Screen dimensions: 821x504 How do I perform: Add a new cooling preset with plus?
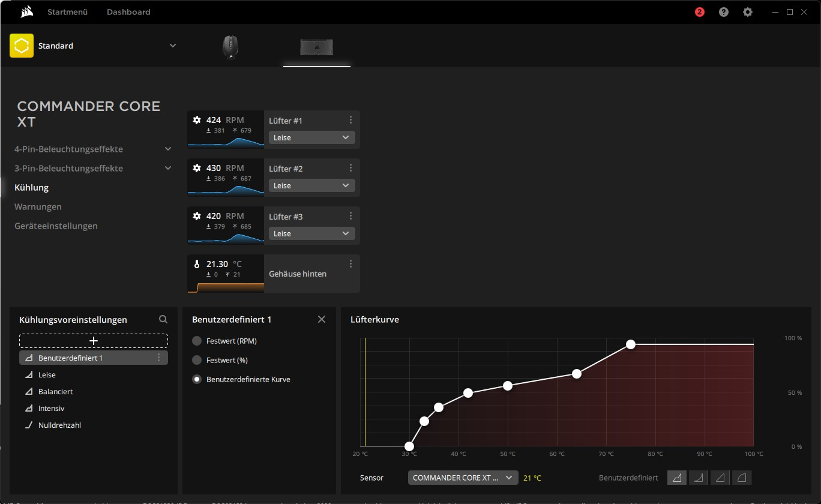[94, 341]
